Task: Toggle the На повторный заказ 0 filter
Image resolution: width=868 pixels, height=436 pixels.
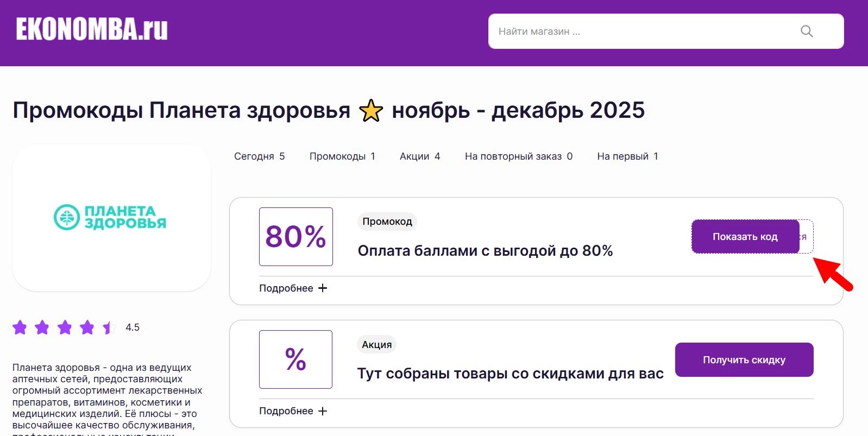Action: coord(518,156)
